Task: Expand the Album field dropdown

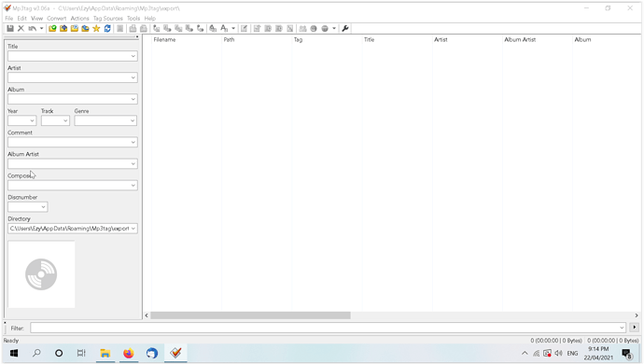Action: pyautogui.click(x=133, y=99)
